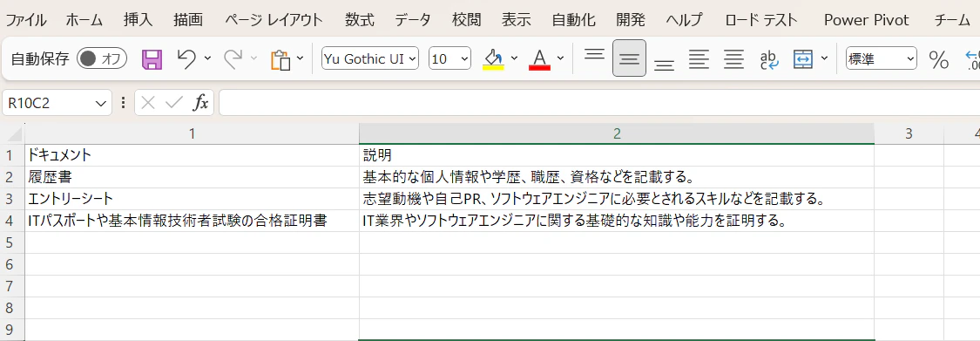Viewport: 980px width, 341px height.
Task: Open the ヘルプ tab
Action: (x=685, y=20)
